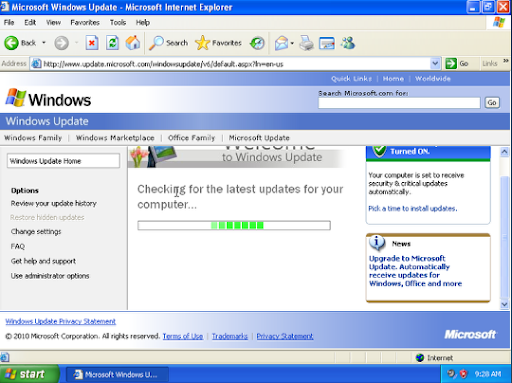Open the Favorites star toolbar button
512x383 pixels.
218,43
